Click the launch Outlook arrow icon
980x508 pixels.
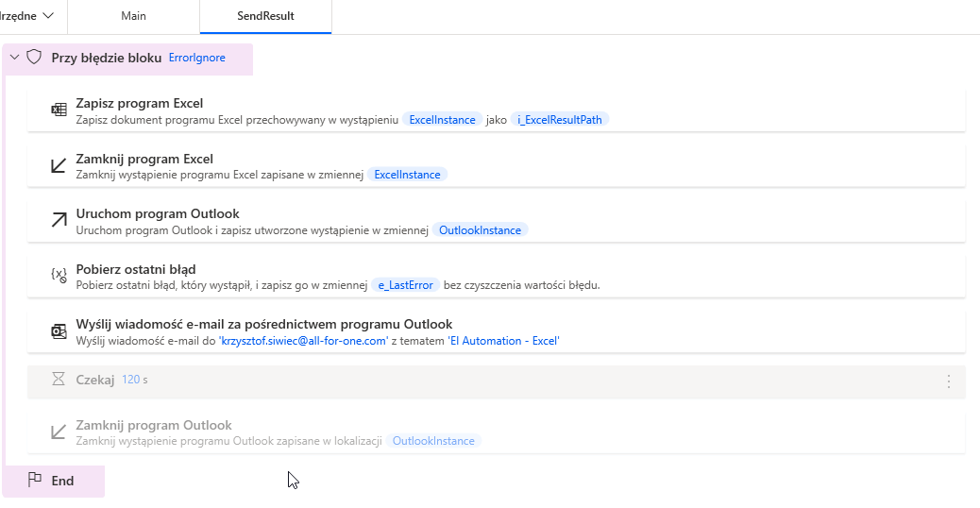pyautogui.click(x=59, y=220)
